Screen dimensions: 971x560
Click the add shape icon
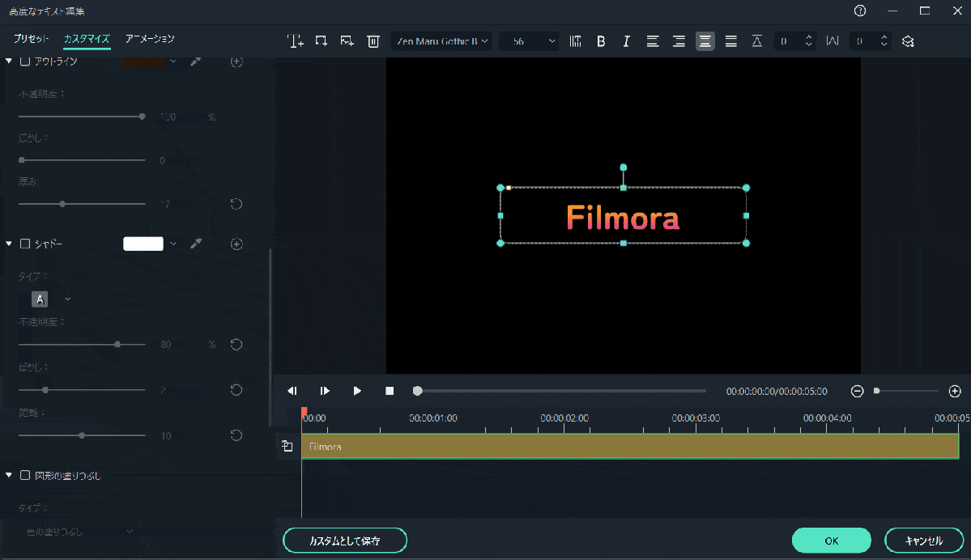click(322, 41)
